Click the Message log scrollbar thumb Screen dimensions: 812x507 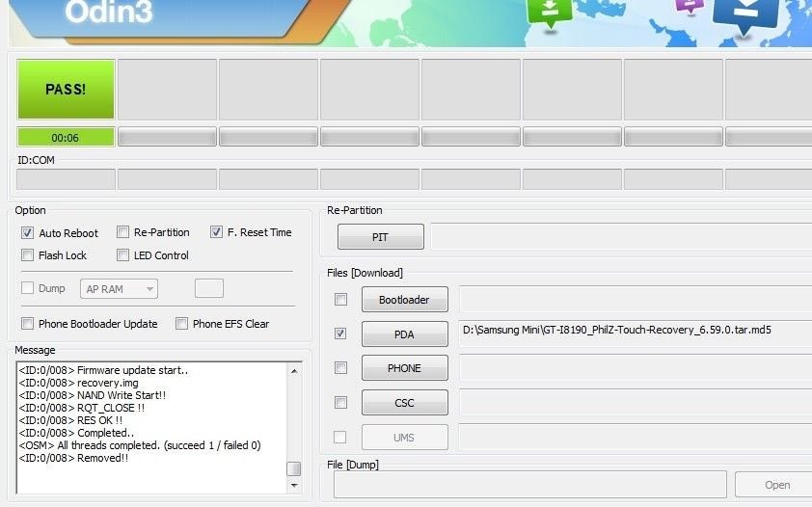293,468
